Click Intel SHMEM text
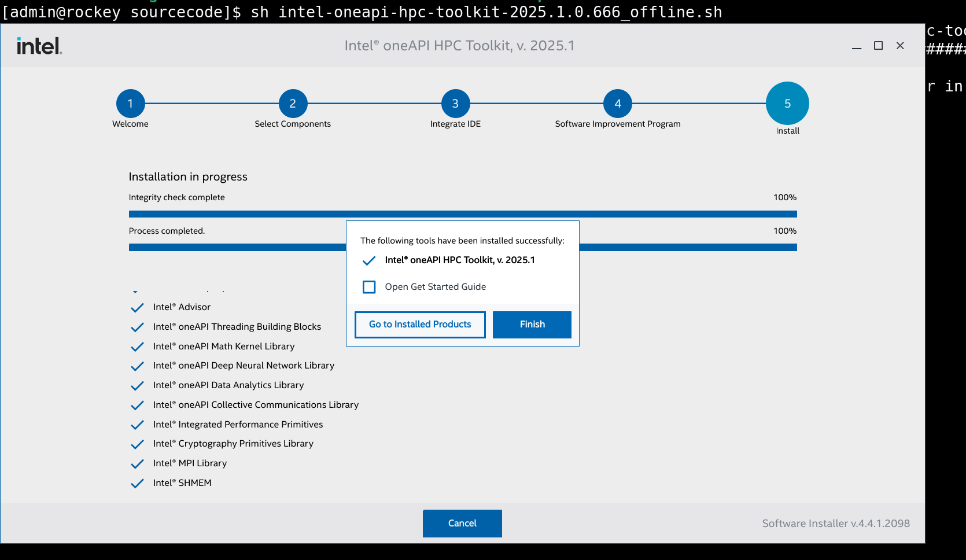 point(182,483)
